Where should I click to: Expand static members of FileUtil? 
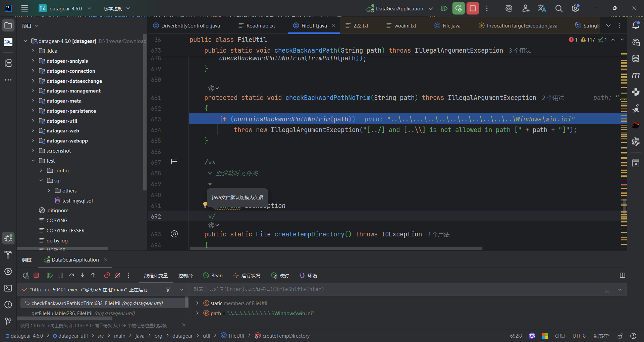point(197,303)
